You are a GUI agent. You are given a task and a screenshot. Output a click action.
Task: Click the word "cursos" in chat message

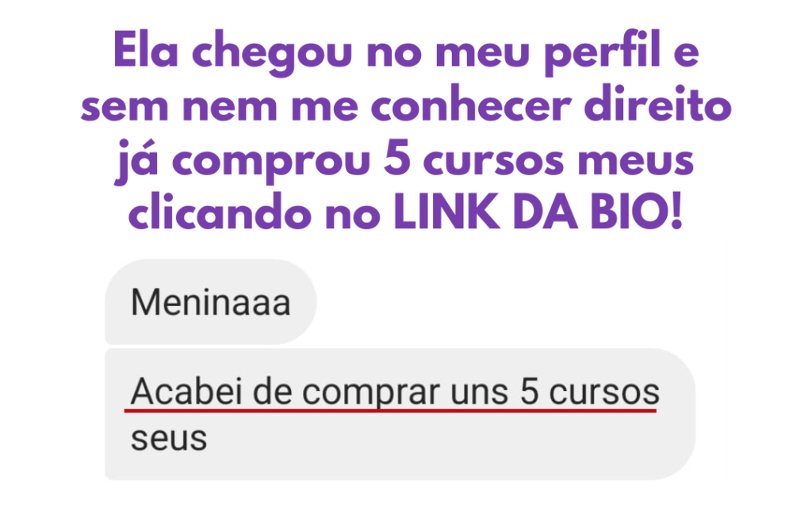coord(604,393)
